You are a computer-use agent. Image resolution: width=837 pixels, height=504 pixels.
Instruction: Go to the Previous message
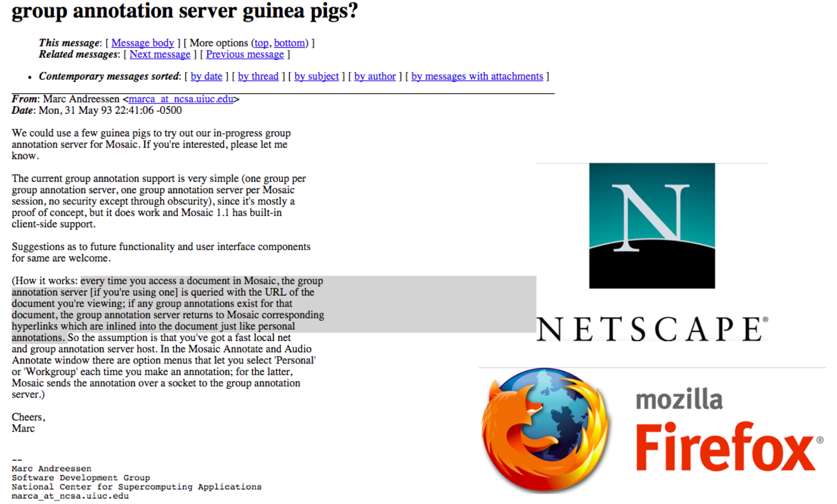[x=245, y=54]
